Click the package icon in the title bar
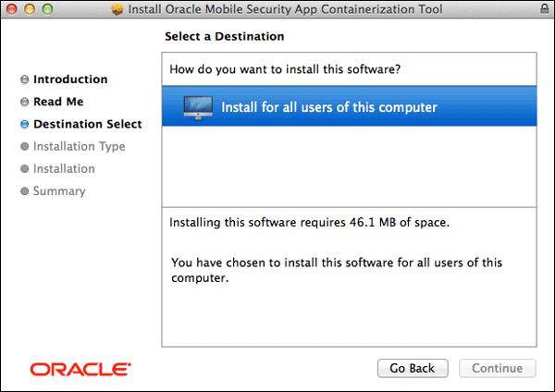 click(x=117, y=10)
